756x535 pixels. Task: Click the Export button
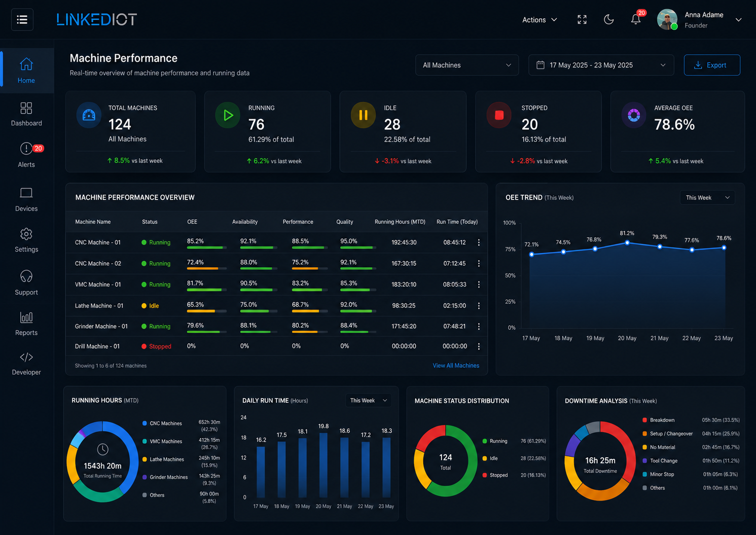pyautogui.click(x=712, y=65)
